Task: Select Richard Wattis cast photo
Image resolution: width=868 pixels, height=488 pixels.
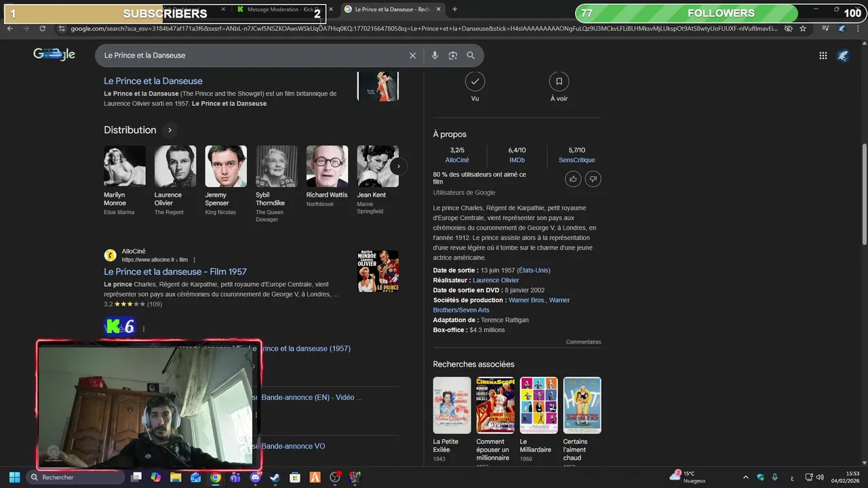Action: tap(327, 166)
